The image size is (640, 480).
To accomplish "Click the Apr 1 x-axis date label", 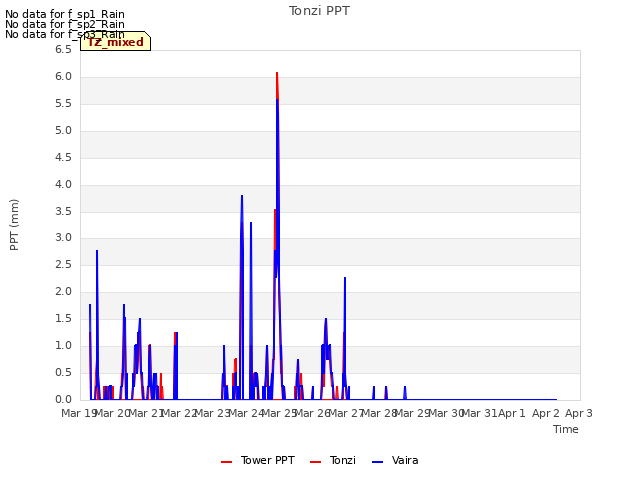I will coord(512,413).
